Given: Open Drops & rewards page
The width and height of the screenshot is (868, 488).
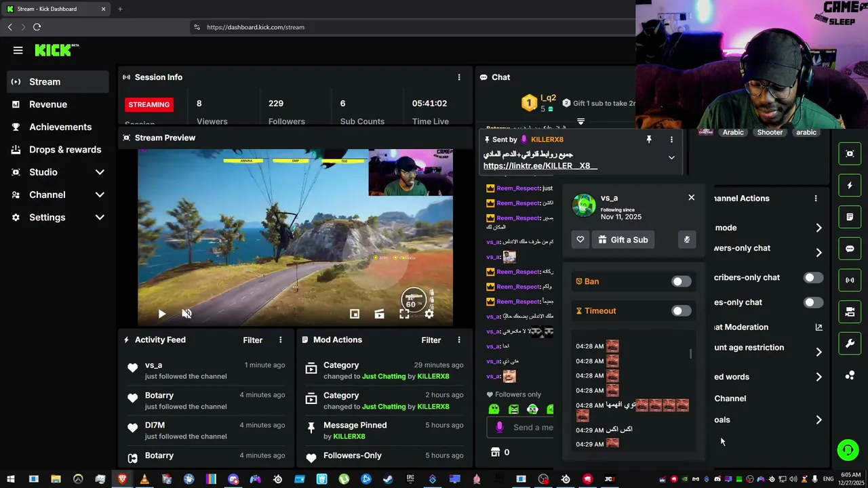Looking at the screenshot, I should pos(58,150).
